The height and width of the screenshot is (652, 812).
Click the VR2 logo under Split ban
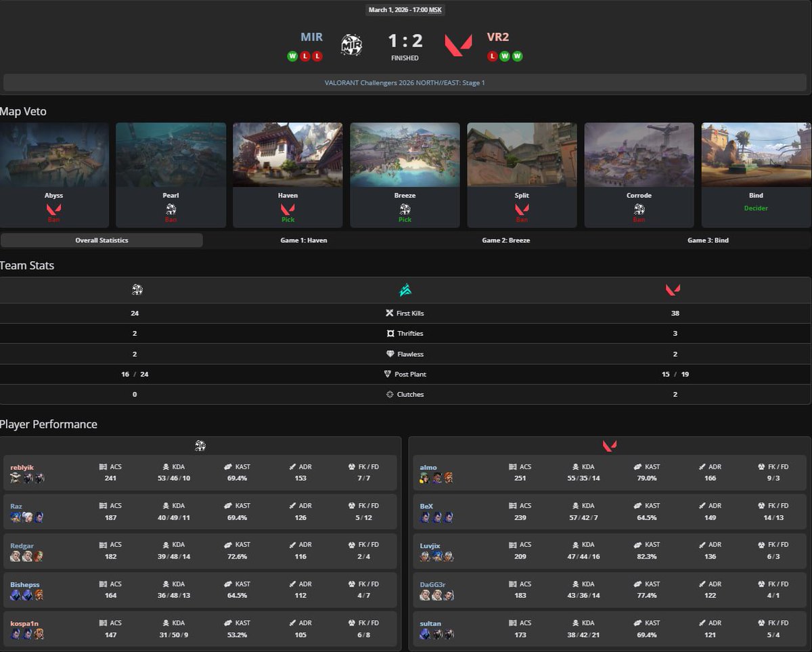tap(522, 209)
